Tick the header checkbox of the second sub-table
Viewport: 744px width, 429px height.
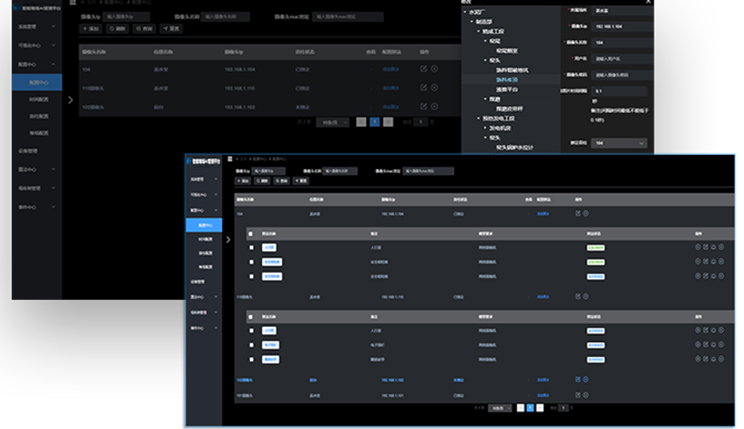[x=251, y=316]
